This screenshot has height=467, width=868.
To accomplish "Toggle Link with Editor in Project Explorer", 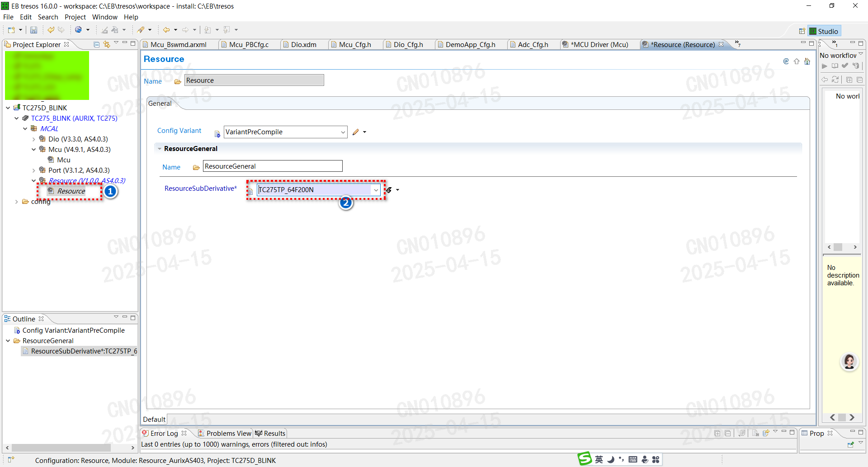I will coord(107,44).
